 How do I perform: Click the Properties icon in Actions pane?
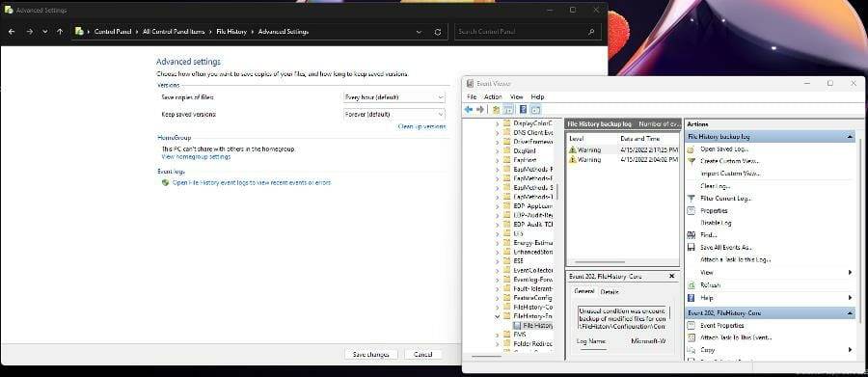pyautogui.click(x=691, y=210)
